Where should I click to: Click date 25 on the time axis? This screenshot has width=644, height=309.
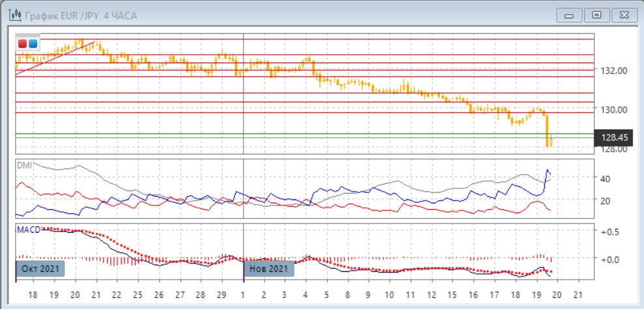click(x=137, y=295)
